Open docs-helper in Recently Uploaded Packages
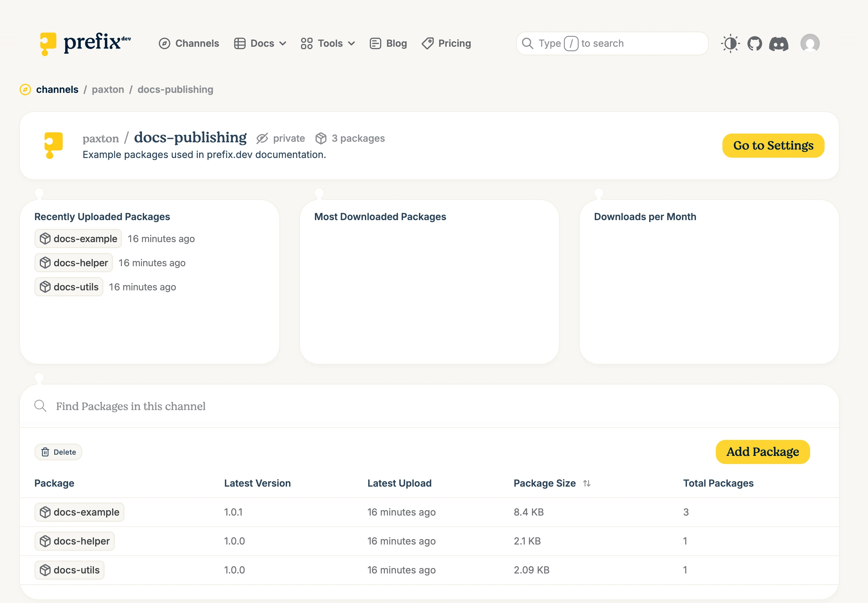Screen dimensions: 868x603 [x=74, y=263]
